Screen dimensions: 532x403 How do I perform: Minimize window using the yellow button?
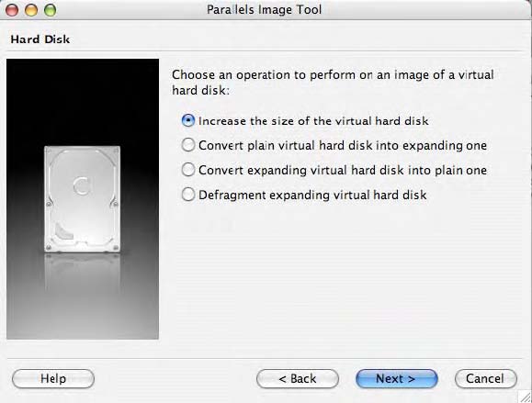pos(31,10)
